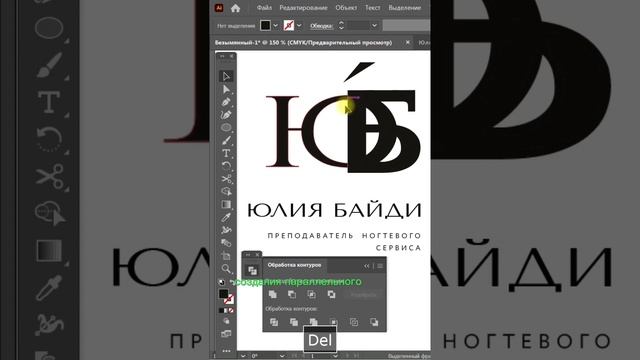The height and width of the screenshot is (360, 640).
Task: Change screen mode at toolbar bottom
Action: (226, 334)
